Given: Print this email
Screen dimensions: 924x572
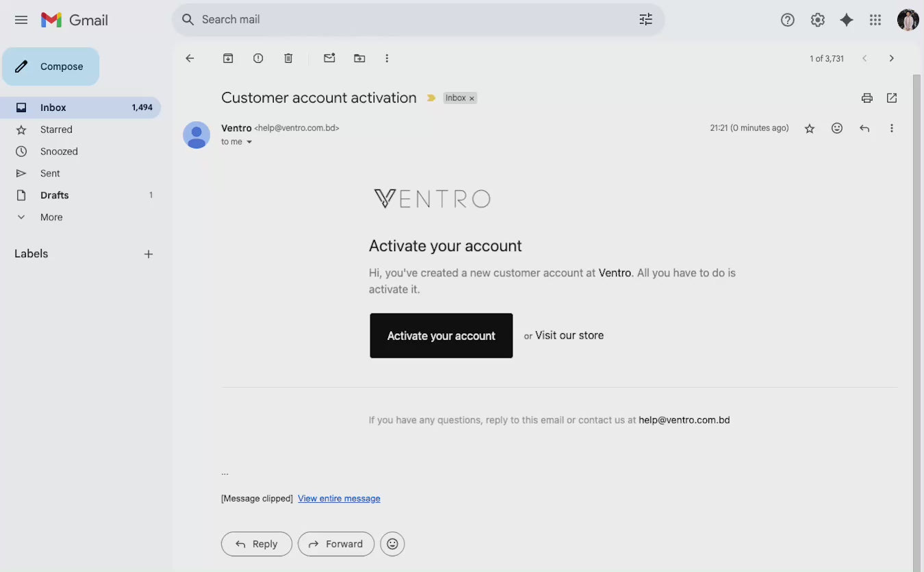Looking at the screenshot, I should click(867, 98).
